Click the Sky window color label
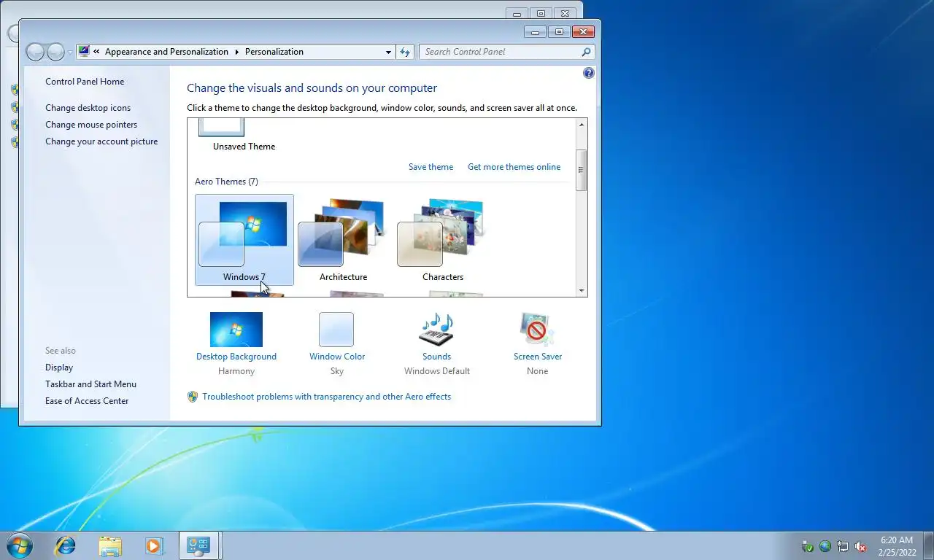Screen dimensions: 934x560 336,371
